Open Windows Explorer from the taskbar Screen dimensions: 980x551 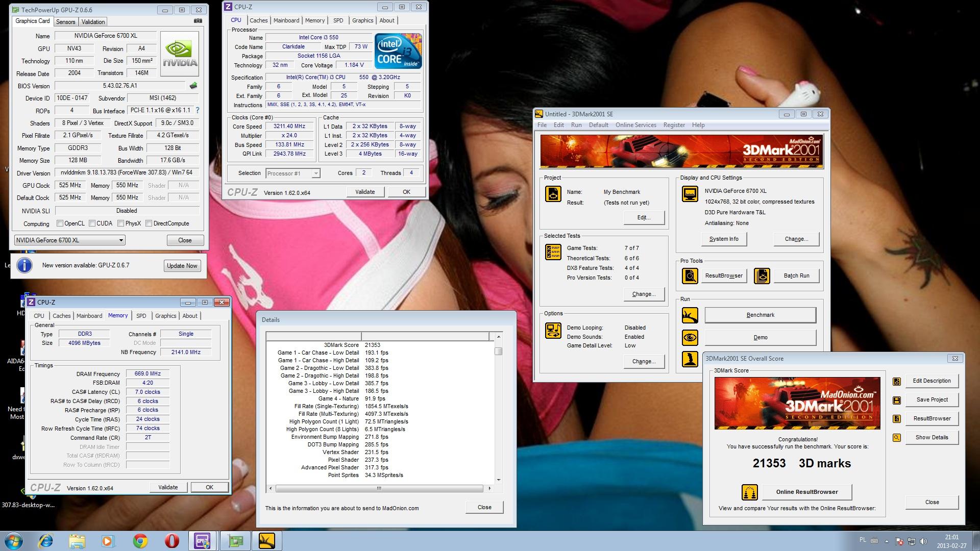point(77,541)
